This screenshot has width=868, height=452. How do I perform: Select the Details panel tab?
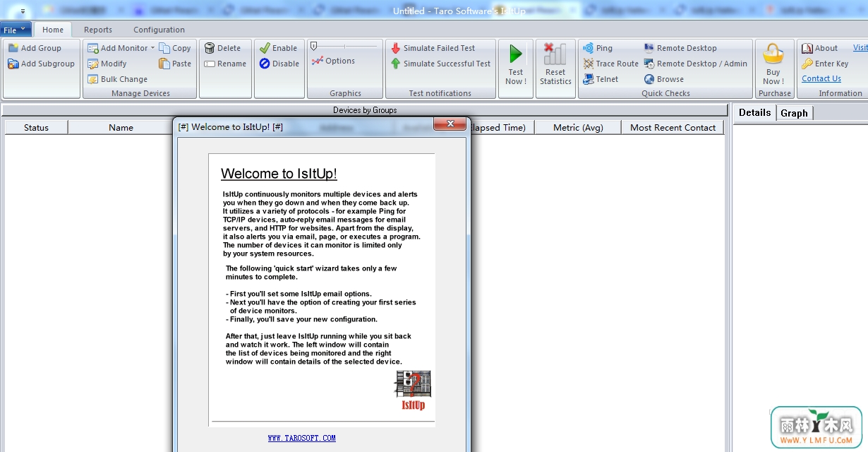pyautogui.click(x=754, y=112)
